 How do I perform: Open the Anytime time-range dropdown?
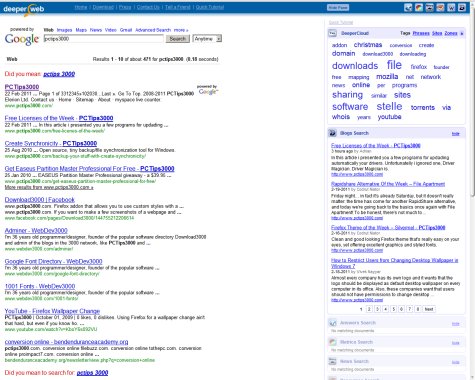pos(207,39)
